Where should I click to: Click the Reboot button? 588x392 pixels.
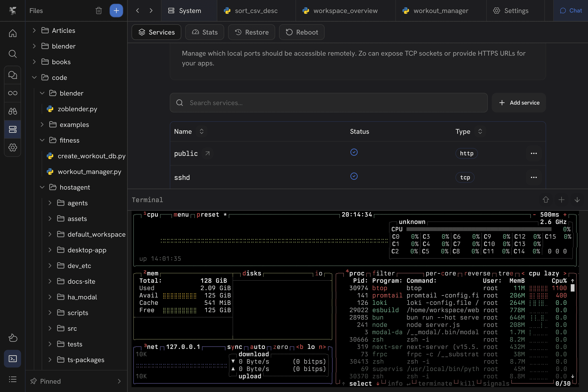coord(302,32)
